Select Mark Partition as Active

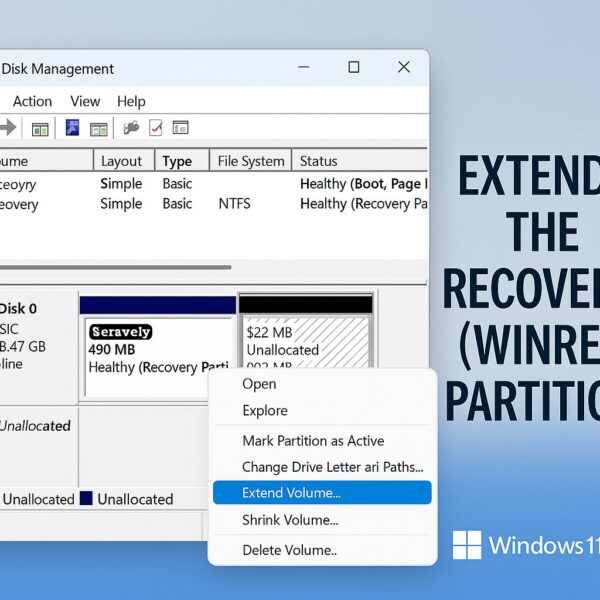click(322, 441)
